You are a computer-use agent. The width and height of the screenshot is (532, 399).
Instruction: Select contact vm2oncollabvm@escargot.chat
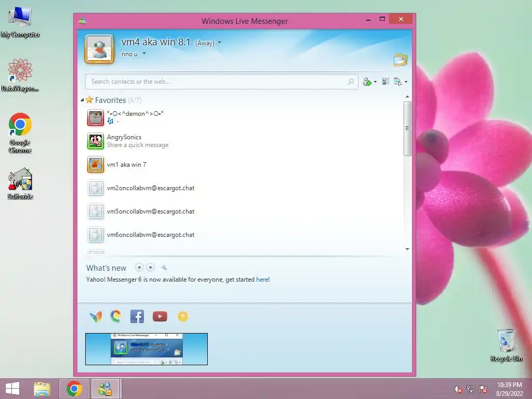(x=151, y=188)
